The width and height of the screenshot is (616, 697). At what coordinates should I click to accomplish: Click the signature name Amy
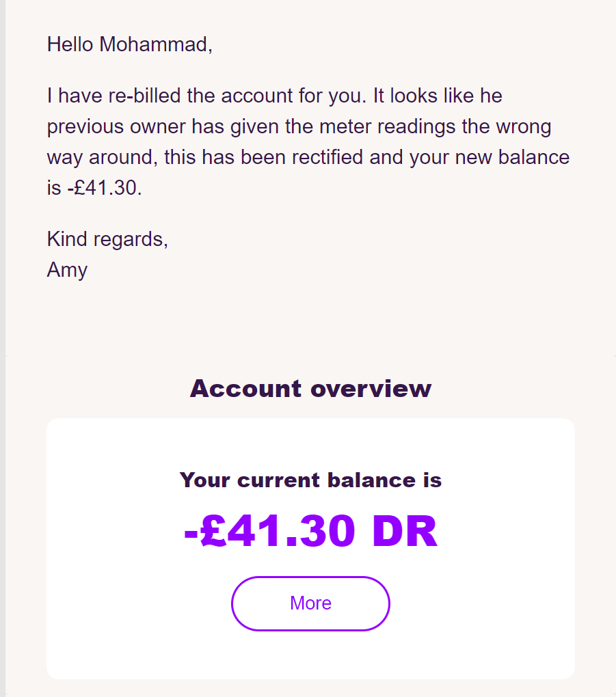coord(67,270)
